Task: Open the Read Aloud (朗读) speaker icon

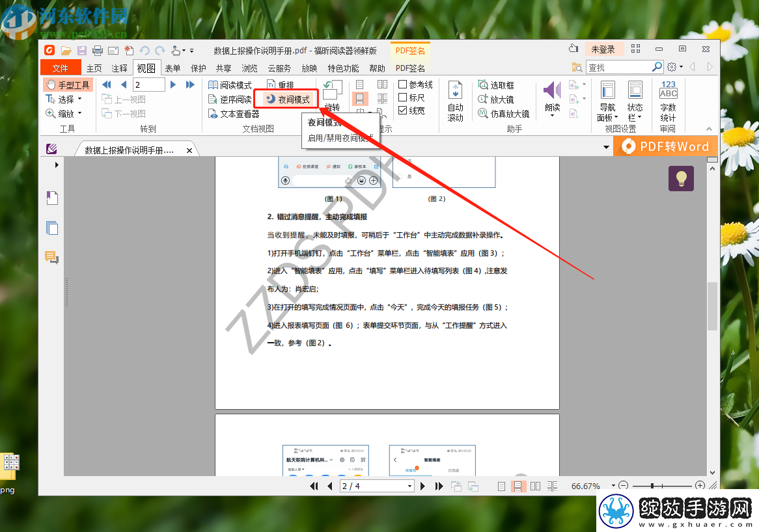Action: point(552,90)
